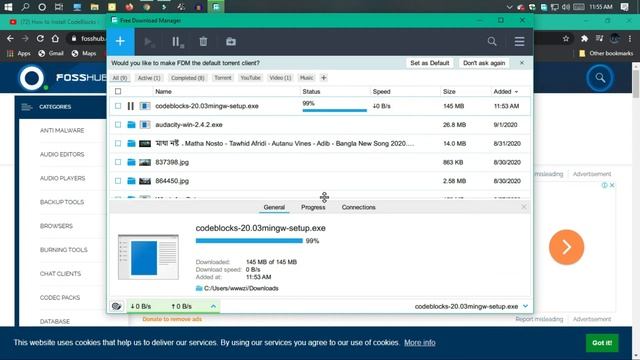Open Chrome three-dot menu
The height and width of the screenshot is (360, 640).
(630, 38)
